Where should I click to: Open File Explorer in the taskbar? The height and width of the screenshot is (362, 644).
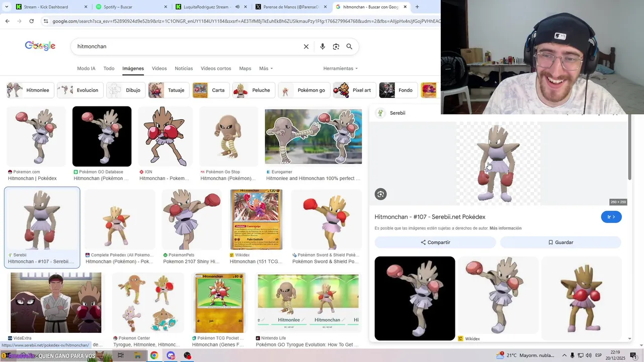[137, 355]
